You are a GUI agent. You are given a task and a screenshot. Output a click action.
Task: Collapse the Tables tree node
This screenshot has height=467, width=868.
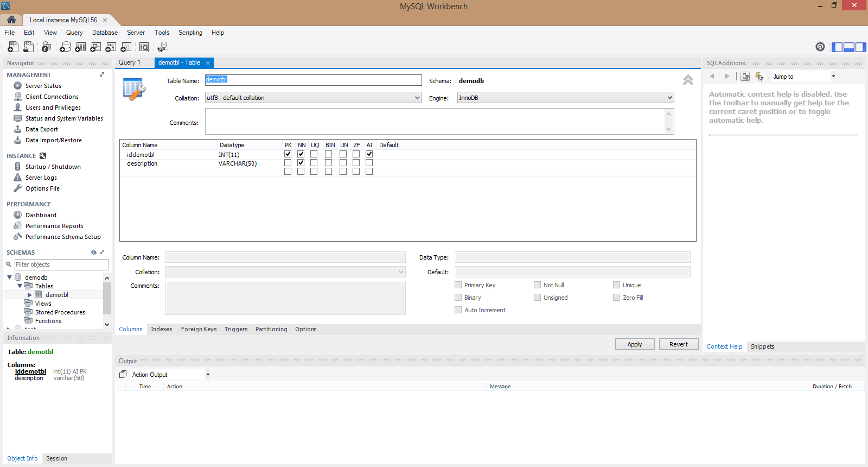(20, 286)
